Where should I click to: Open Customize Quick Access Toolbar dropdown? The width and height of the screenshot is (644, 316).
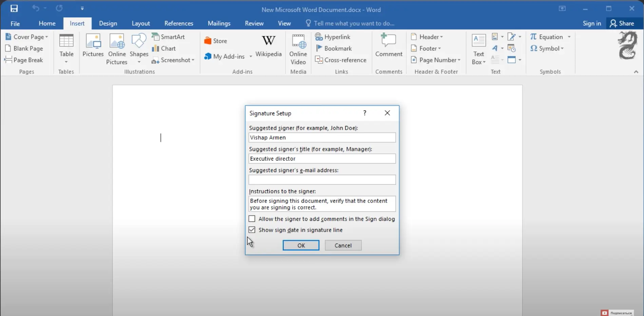(x=82, y=8)
